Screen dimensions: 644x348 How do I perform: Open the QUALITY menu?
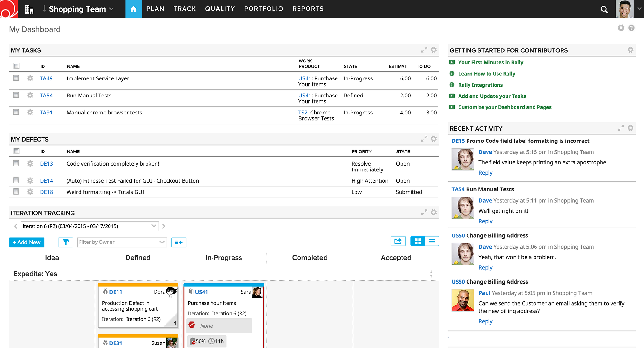220,9
